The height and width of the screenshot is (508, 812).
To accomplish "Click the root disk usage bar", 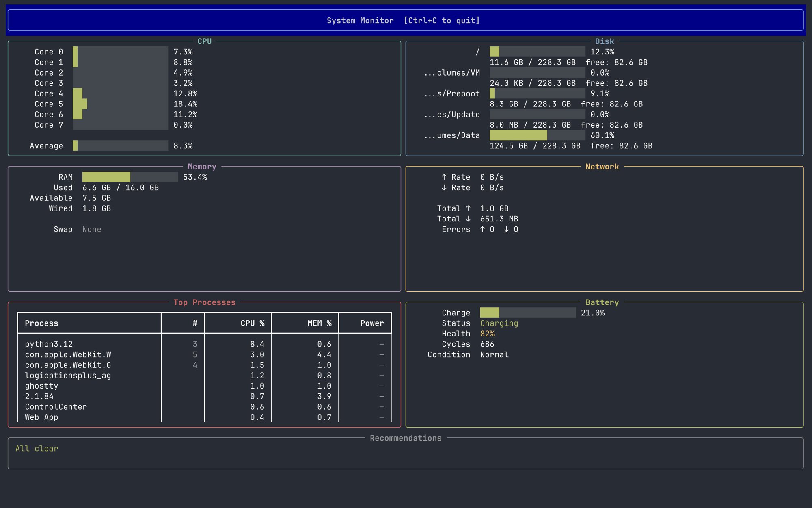I will point(538,52).
